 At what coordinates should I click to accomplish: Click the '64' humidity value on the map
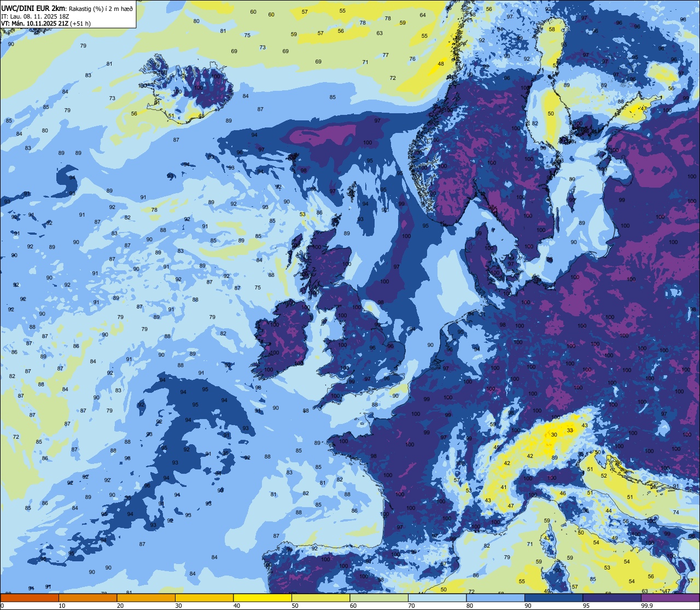(x=423, y=15)
